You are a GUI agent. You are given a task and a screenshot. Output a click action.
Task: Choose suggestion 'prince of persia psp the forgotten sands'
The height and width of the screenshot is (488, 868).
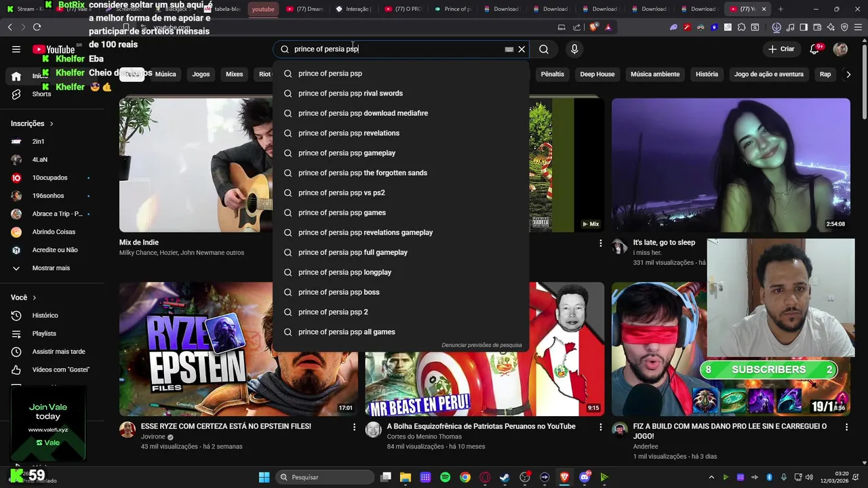[x=401, y=173]
